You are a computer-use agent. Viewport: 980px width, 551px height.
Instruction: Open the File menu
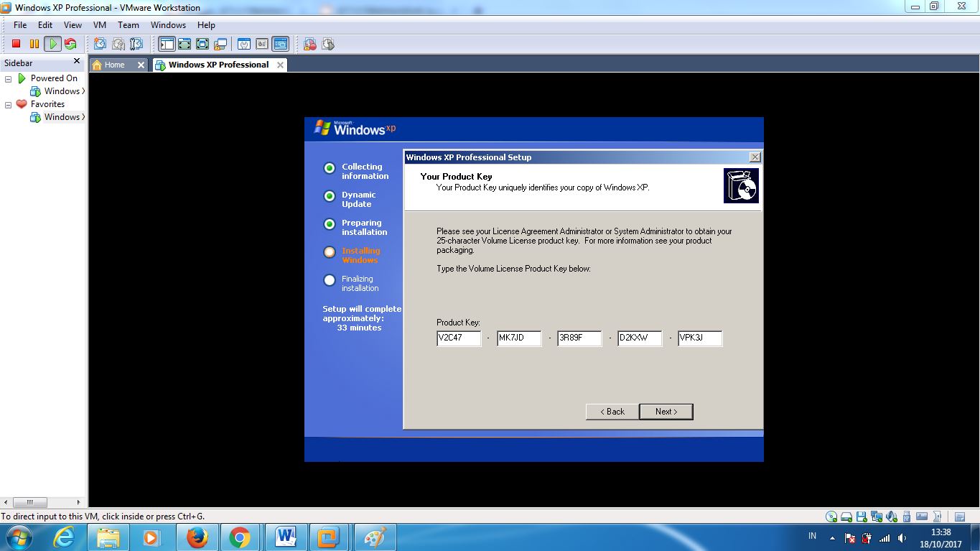20,25
